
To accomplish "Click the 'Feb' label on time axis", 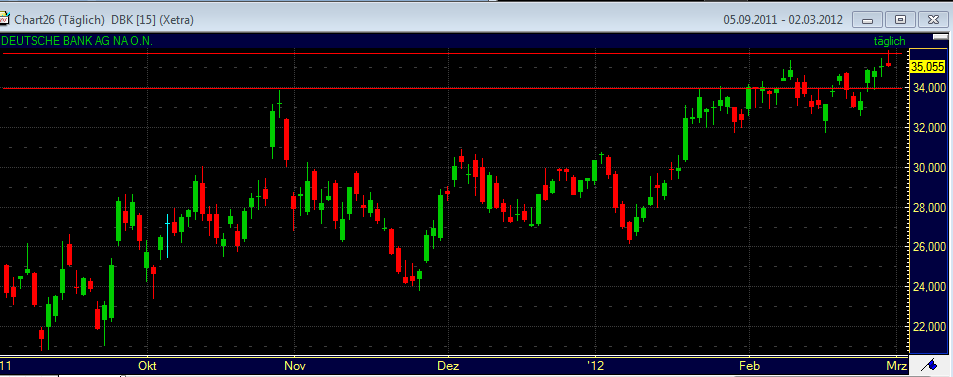I will (749, 366).
